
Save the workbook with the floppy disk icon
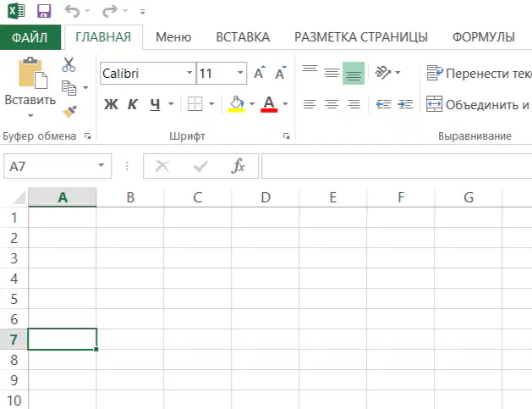(44, 11)
